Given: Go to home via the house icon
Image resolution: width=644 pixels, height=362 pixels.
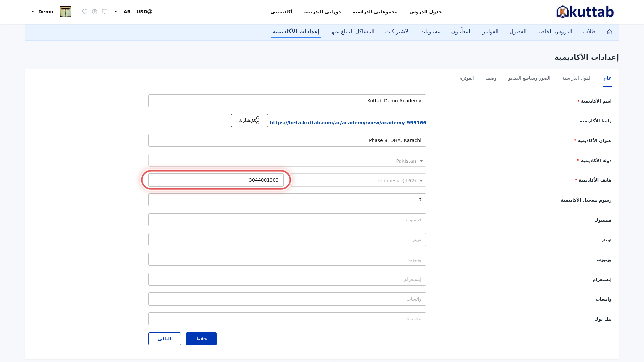Looking at the screenshot, I should click(x=609, y=32).
